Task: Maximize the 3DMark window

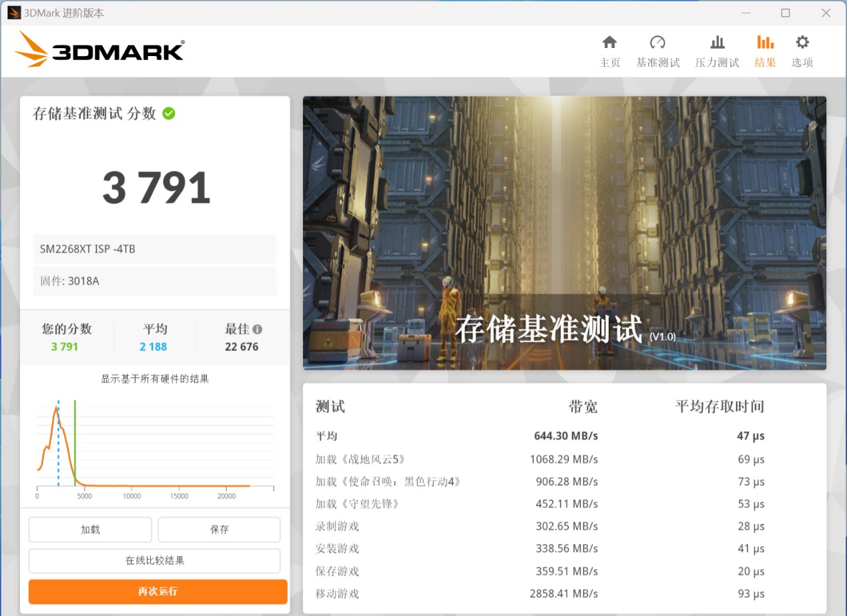Action: 786,13
